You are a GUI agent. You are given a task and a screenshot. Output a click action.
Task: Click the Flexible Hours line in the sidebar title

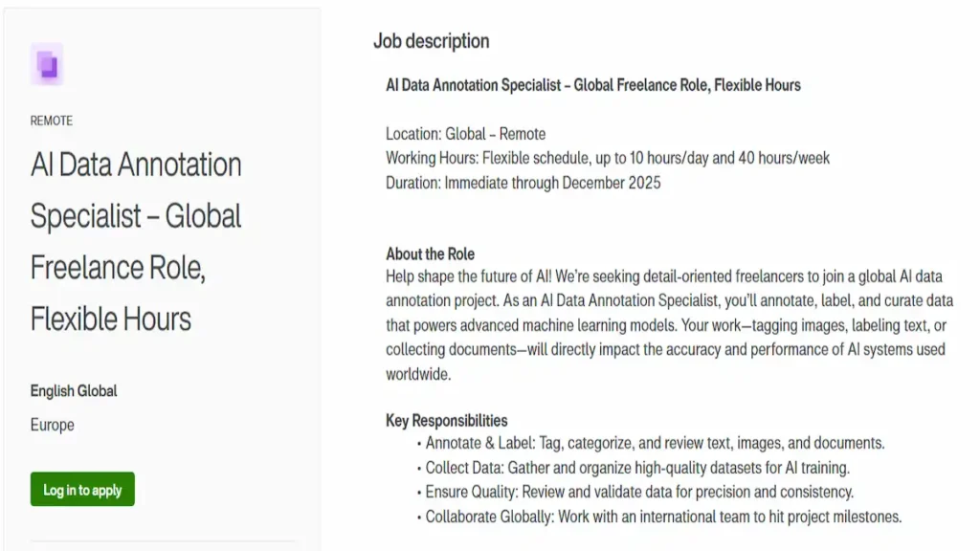pos(111,319)
